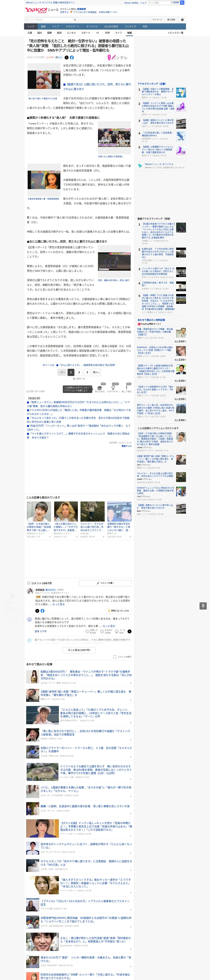Viewport: 210px width, 980px height.
Task: Open the エキスパート navigation tab
Action: (72, 26)
